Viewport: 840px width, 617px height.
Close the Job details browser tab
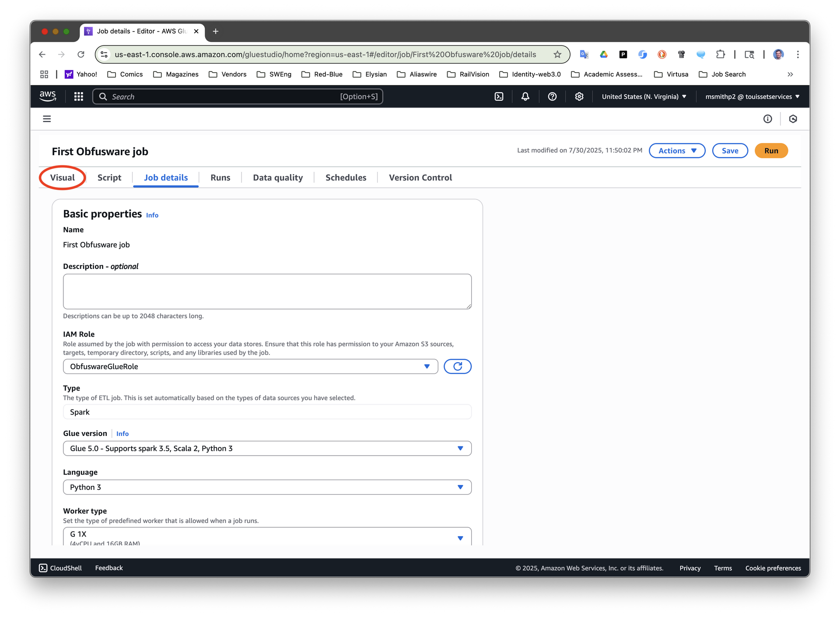point(196,31)
